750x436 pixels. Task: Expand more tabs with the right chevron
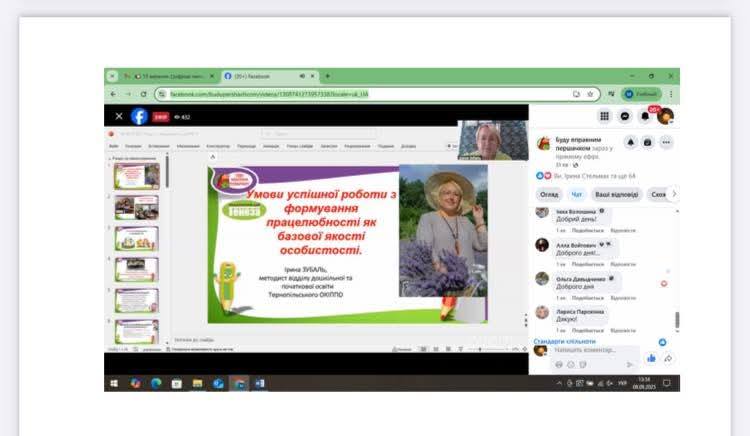point(673,194)
